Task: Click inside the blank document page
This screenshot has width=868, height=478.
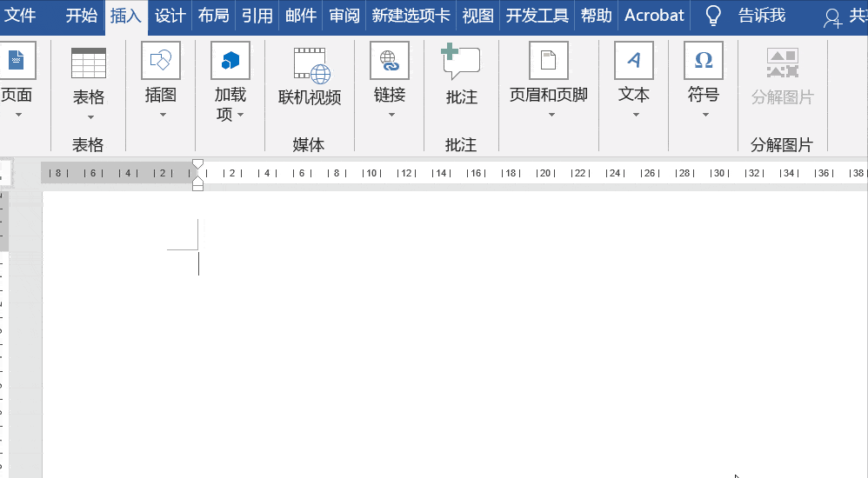Action: pyautogui.click(x=455, y=335)
